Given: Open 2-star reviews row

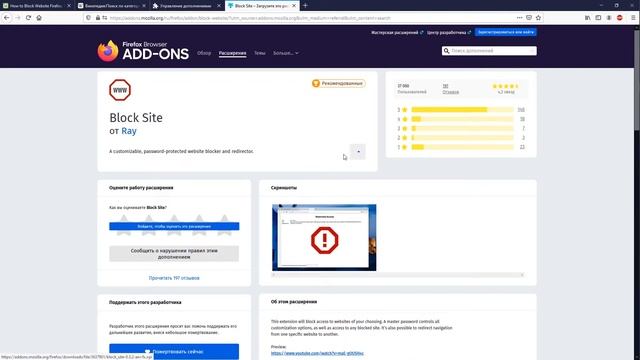Looking at the screenshot, I should pos(461,138).
